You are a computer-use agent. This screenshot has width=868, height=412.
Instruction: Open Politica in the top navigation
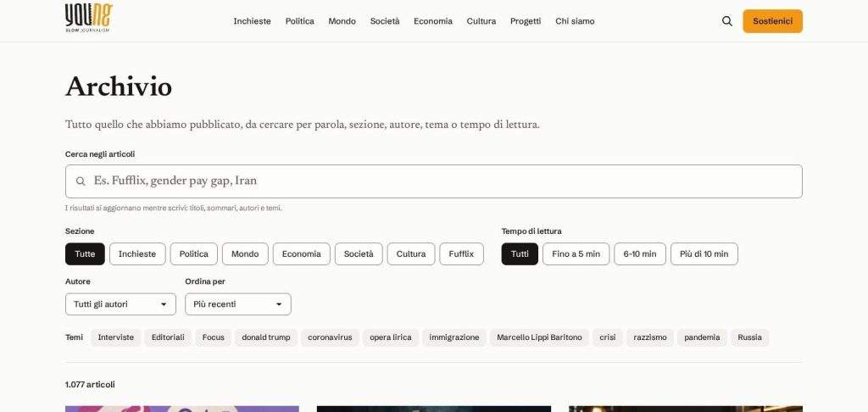click(299, 21)
